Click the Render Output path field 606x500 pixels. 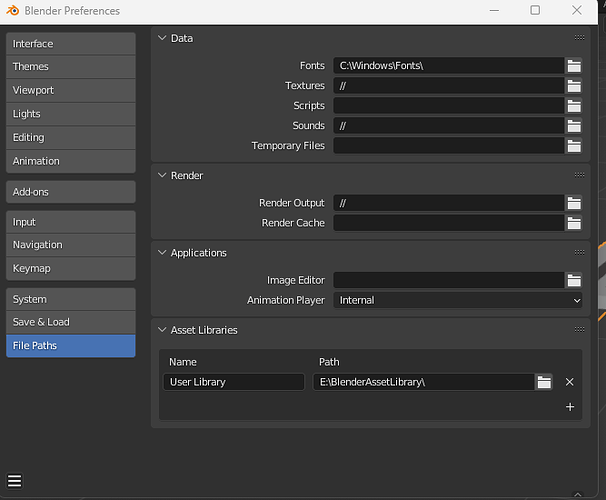click(449, 203)
